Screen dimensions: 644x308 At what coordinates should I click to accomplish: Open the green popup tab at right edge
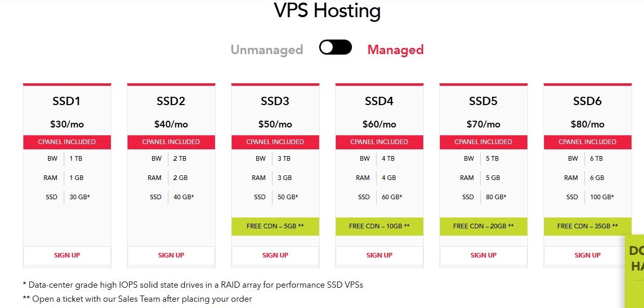636,259
